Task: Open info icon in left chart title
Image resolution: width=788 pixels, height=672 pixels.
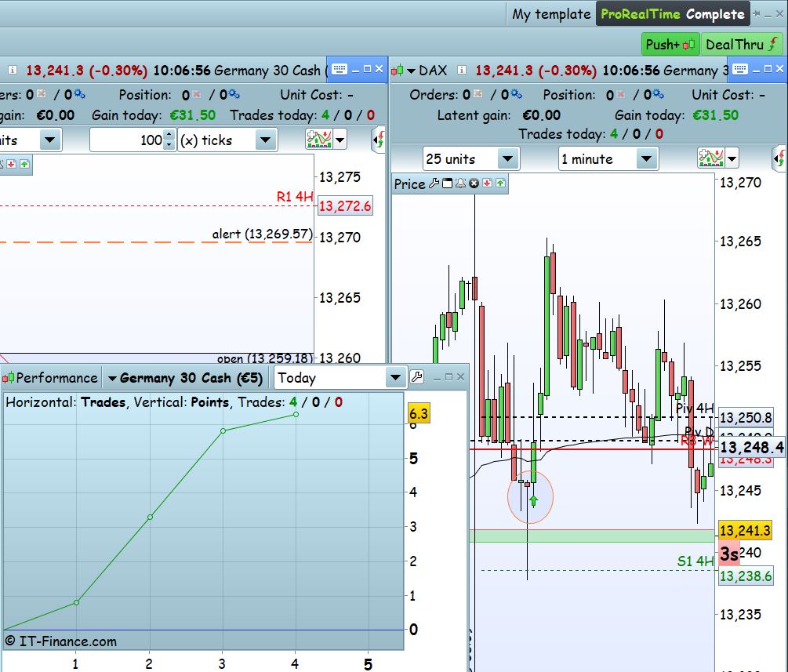Action: (13, 70)
